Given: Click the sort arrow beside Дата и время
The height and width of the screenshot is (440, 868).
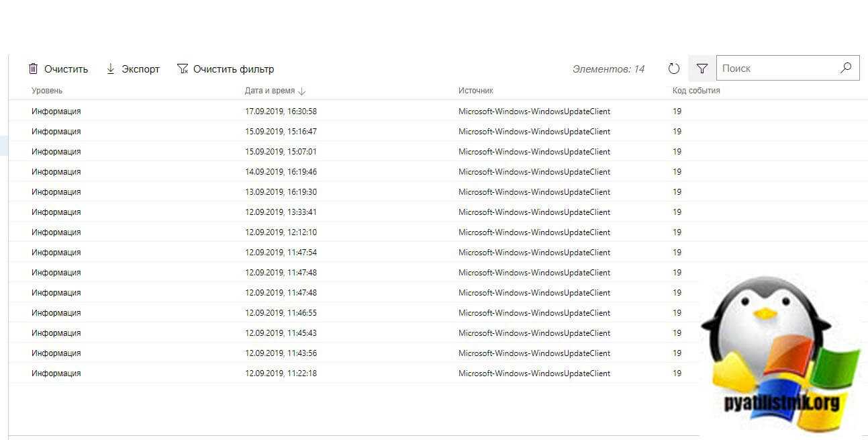Looking at the screenshot, I should pyautogui.click(x=302, y=91).
